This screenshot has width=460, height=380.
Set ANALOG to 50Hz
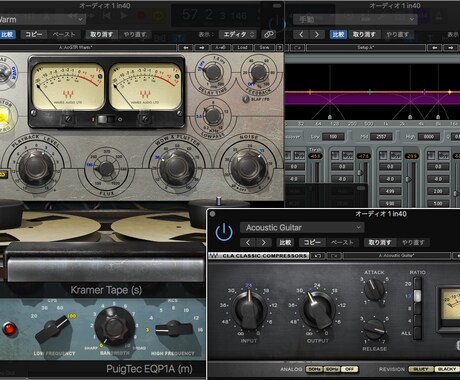pyautogui.click(x=314, y=369)
